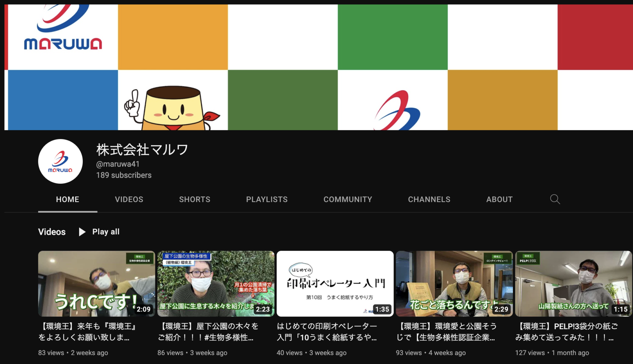Click the handle @maruwa41
Image resolution: width=633 pixels, height=364 pixels.
tap(118, 164)
